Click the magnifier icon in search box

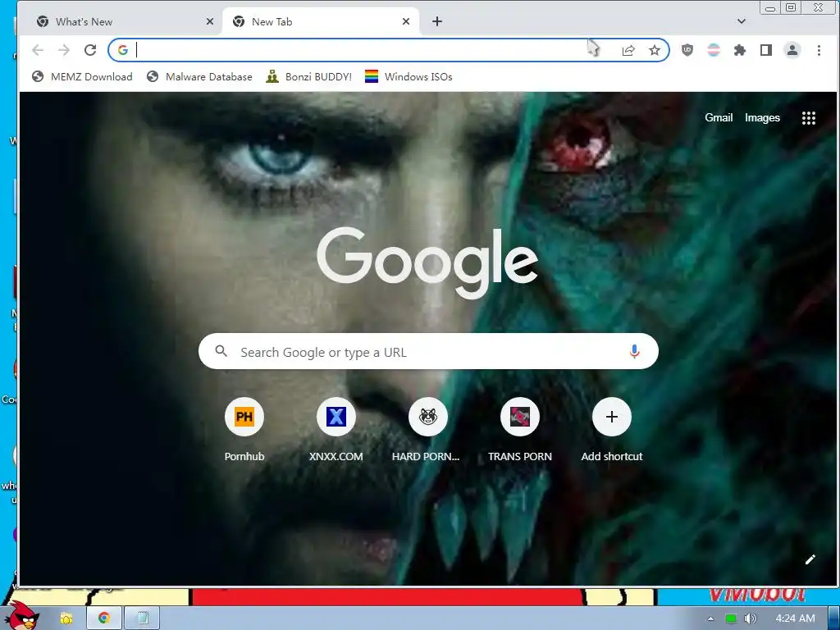point(221,351)
